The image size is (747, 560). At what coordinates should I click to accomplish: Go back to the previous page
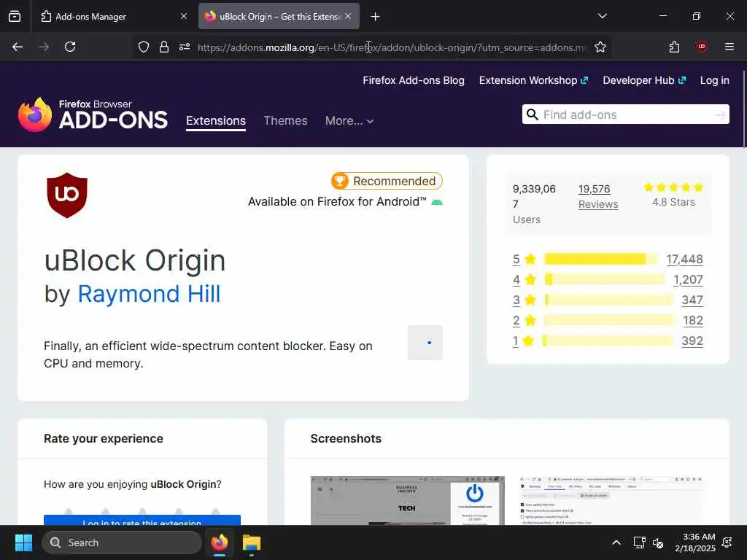click(18, 47)
